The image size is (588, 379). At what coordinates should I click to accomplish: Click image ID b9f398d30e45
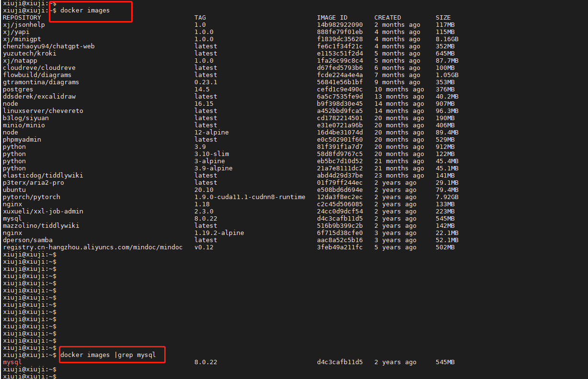(x=340, y=103)
